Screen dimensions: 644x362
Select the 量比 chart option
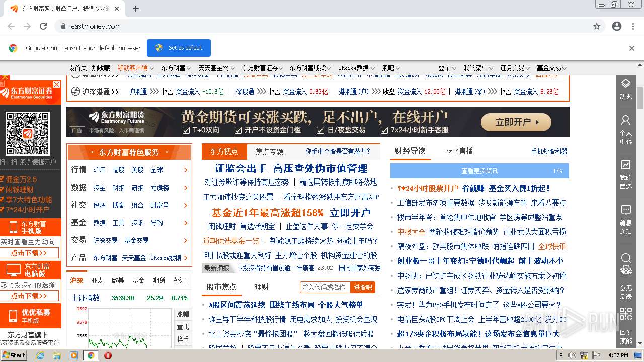coord(183,327)
